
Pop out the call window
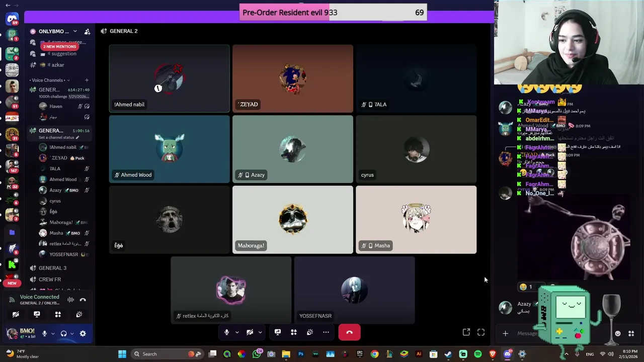466,332
